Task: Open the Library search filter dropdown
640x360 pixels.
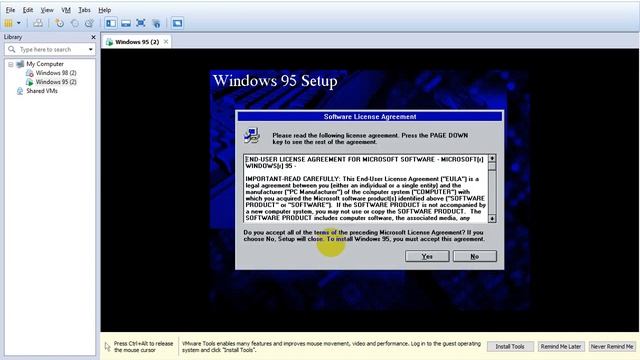Action: coord(91,49)
